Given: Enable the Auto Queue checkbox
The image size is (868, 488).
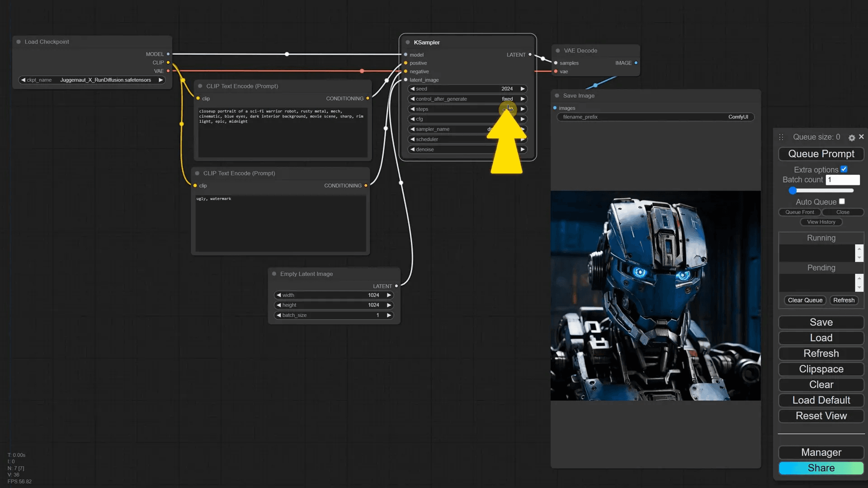Looking at the screenshot, I should click(842, 202).
